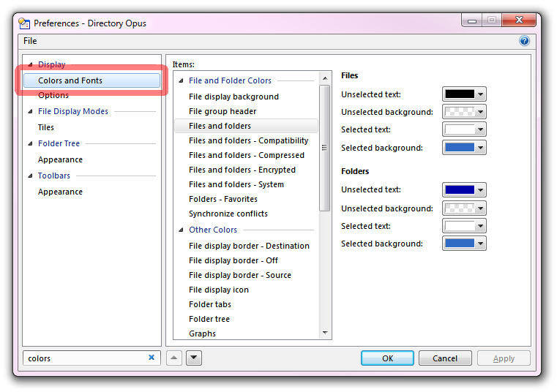Collapse the Other Colors group
Image resolution: width=557 pixels, height=392 pixels.
point(182,230)
